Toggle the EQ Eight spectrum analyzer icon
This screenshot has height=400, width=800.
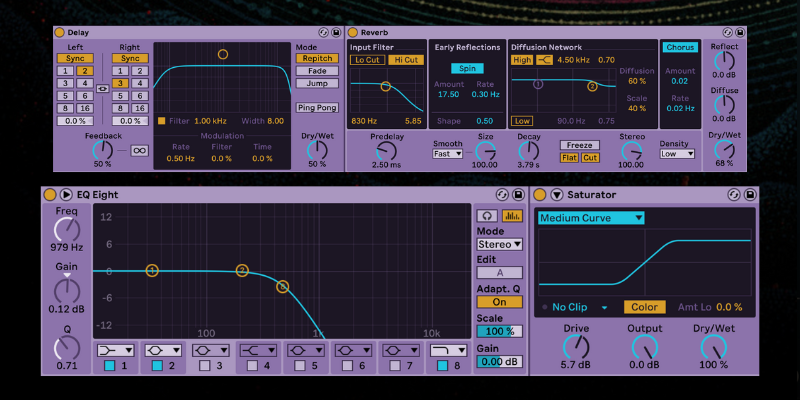click(512, 215)
